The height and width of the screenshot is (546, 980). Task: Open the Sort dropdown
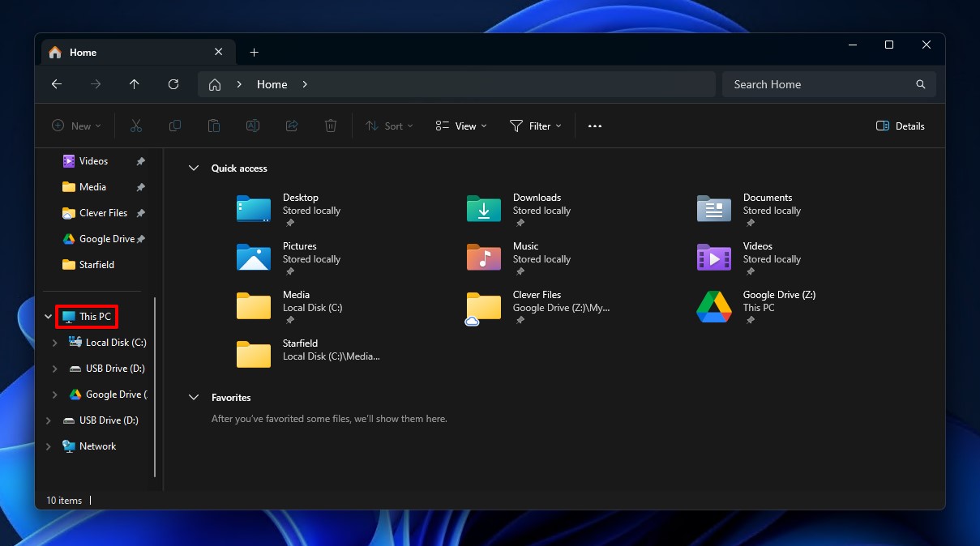[x=390, y=126]
